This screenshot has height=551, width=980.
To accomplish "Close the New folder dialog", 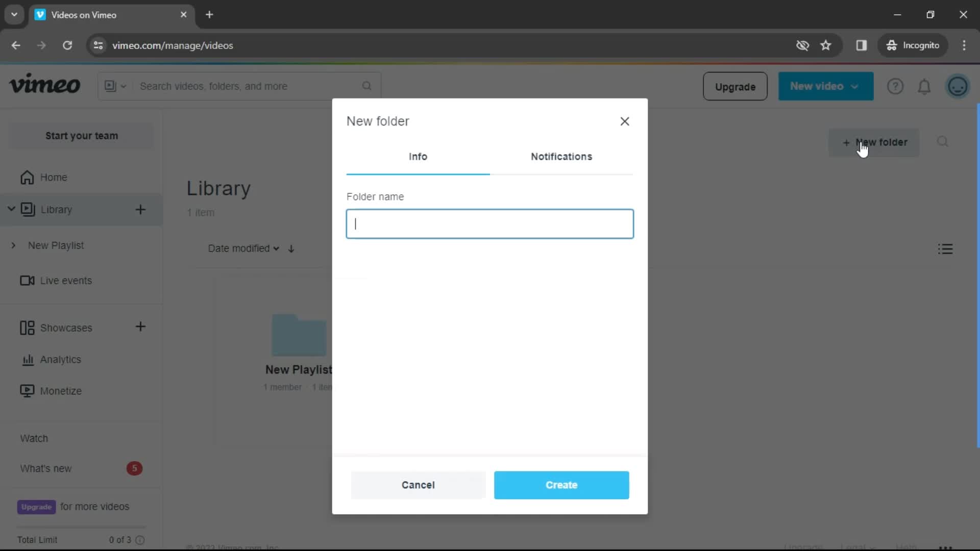I will (625, 121).
